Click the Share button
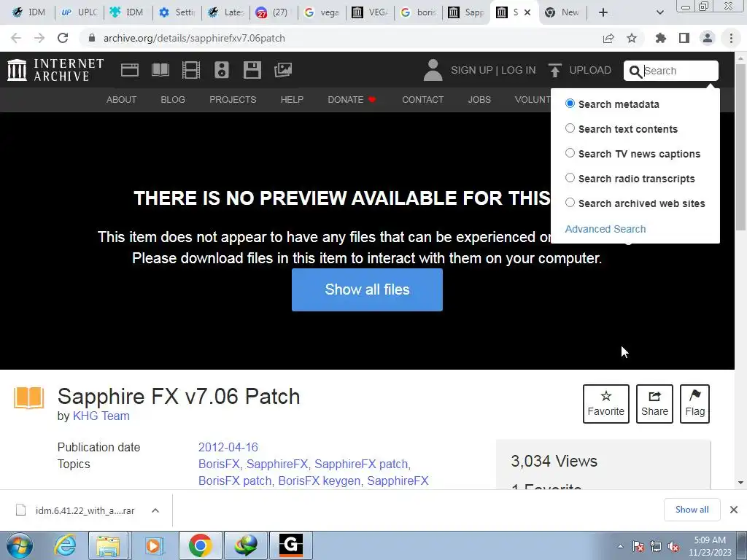 [654, 404]
